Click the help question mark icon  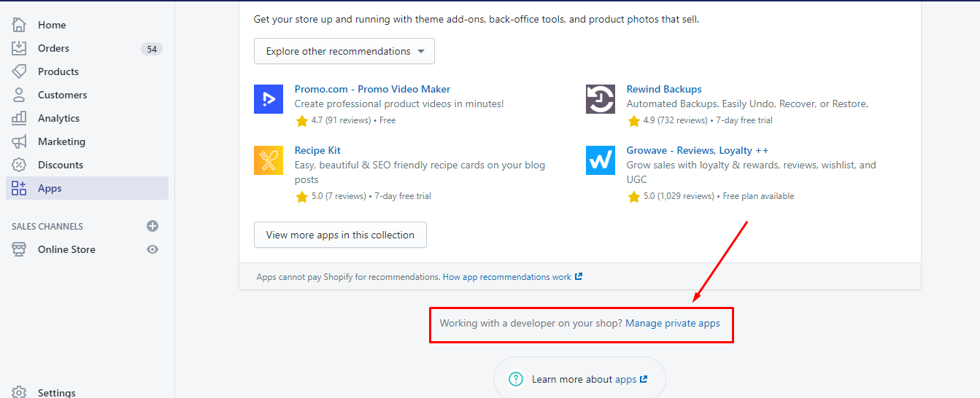[x=516, y=379]
